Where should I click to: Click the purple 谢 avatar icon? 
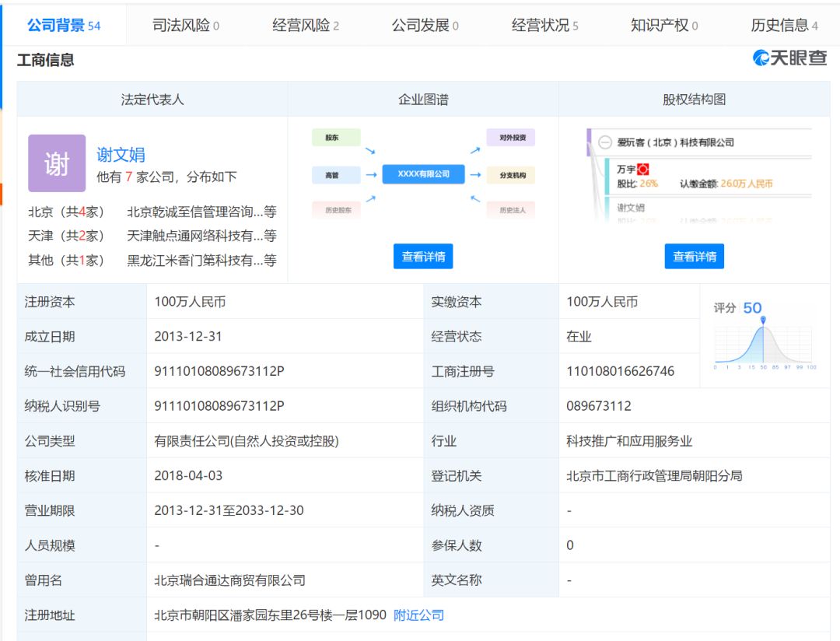point(57,163)
